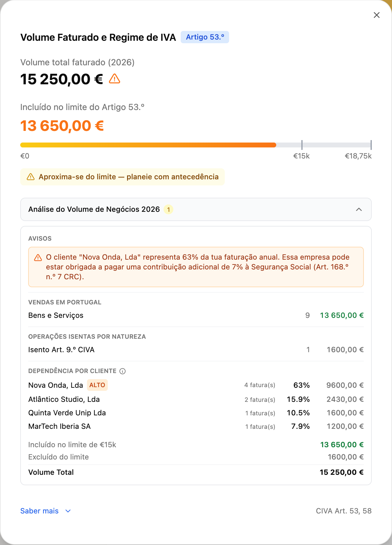Click the warning triangle in the Nova Onda notice

[x=38, y=257]
